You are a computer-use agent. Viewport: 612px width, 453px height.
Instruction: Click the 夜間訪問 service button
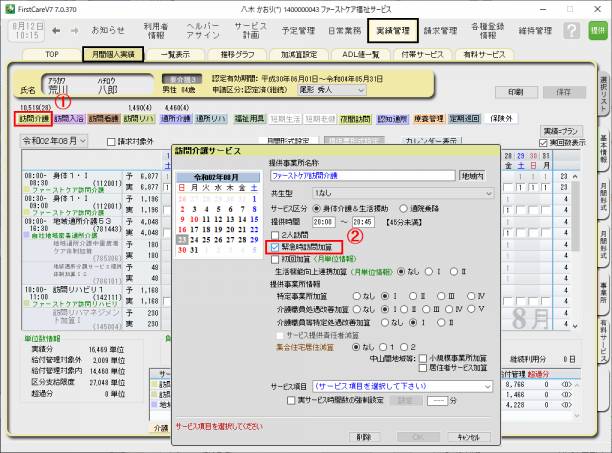358,118
